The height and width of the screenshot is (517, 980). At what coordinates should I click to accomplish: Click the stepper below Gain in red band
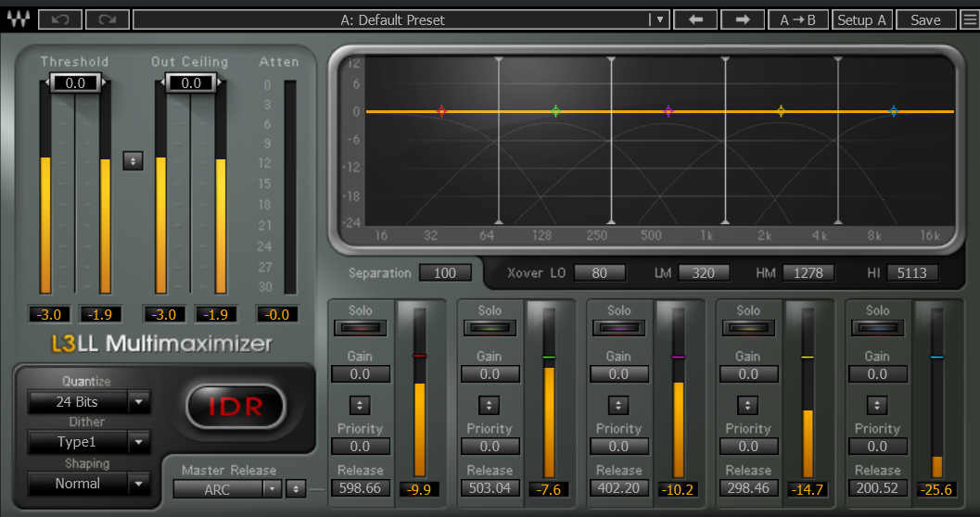360,405
